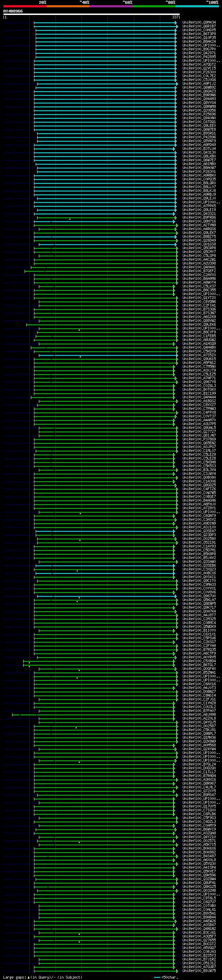Screen dimensions: 222x980
Task: Select the UniRef100_B7RQ35 label
Action: [199, 650]
